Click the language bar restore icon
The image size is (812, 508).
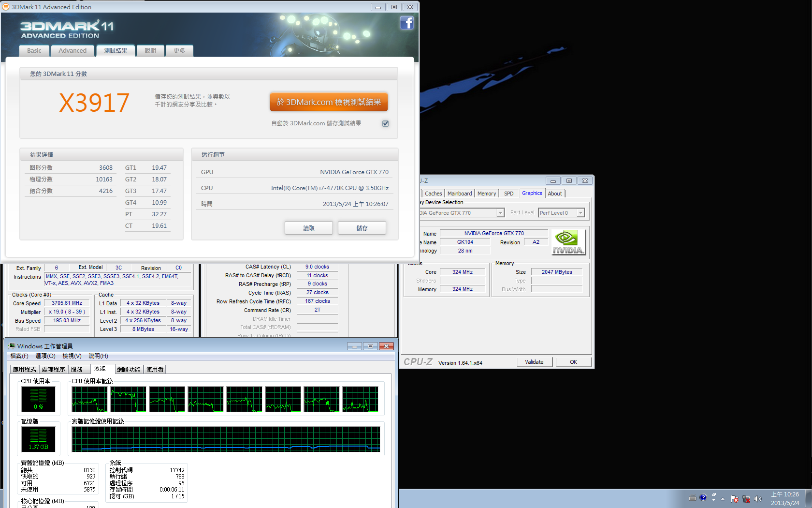coord(713,494)
